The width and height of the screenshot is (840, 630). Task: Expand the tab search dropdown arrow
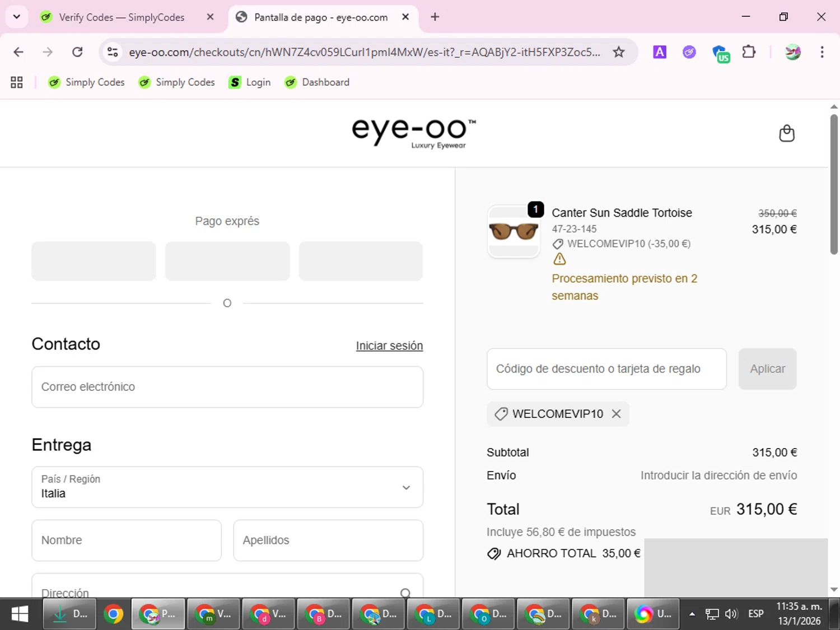17,17
